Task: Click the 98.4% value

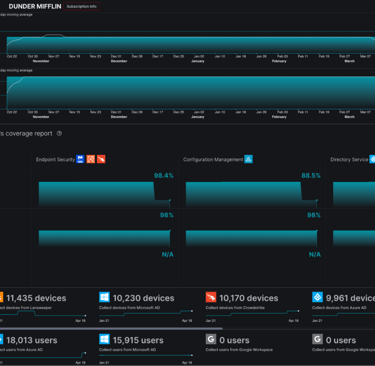Action: tap(164, 175)
